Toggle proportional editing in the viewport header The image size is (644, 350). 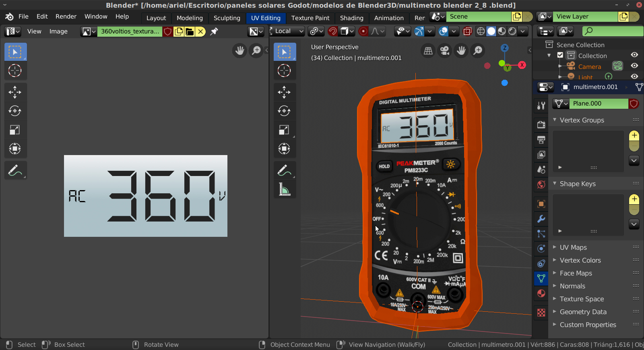(x=363, y=31)
